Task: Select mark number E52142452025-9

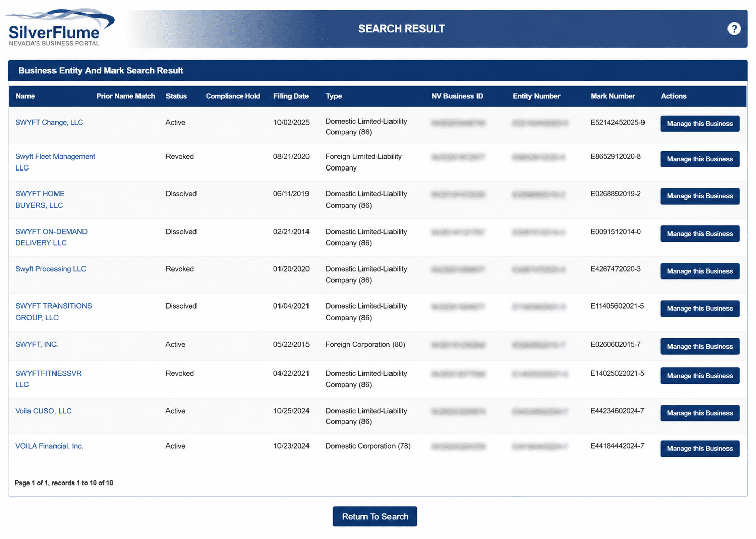Action: coord(618,122)
